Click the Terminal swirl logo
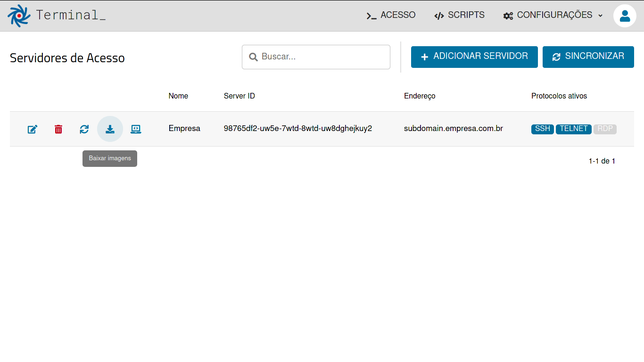The height and width of the screenshot is (362, 644). tap(19, 16)
